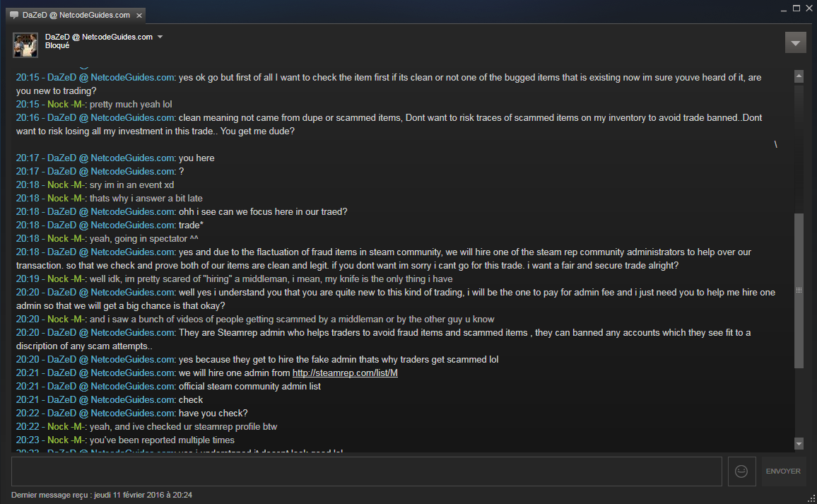817x504 pixels.
Task: Maximize the chat window
Action: click(797, 8)
